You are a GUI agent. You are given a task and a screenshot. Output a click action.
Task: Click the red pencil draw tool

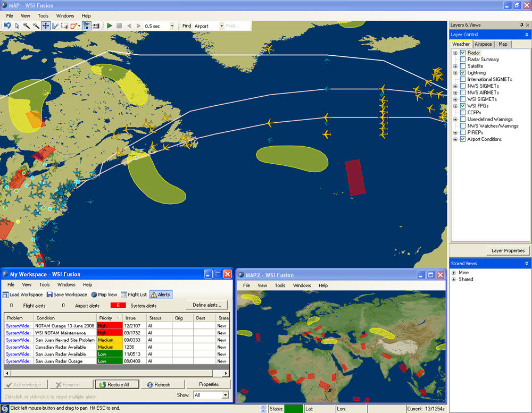73,26
